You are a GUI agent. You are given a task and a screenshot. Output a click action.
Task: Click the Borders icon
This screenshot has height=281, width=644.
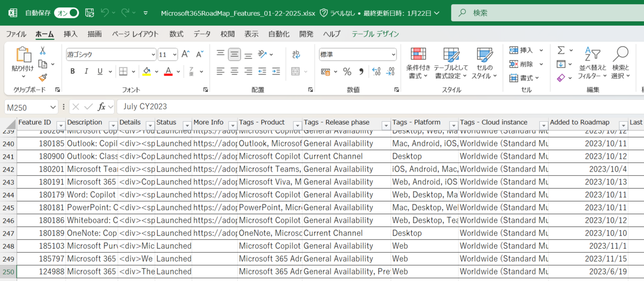click(123, 71)
